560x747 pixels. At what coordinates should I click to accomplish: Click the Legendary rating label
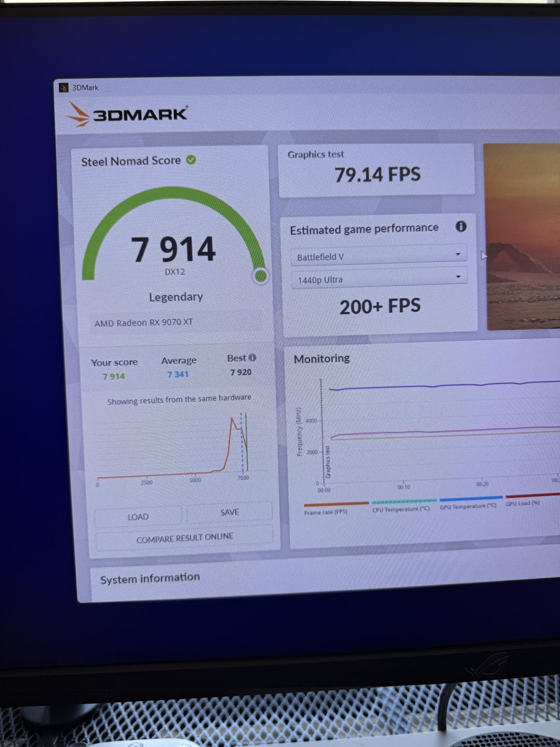point(176,297)
